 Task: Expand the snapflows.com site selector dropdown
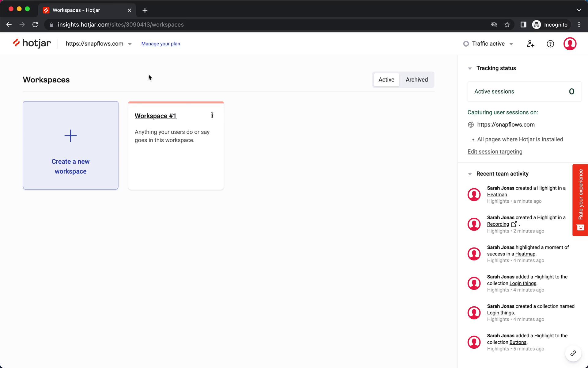tap(130, 44)
